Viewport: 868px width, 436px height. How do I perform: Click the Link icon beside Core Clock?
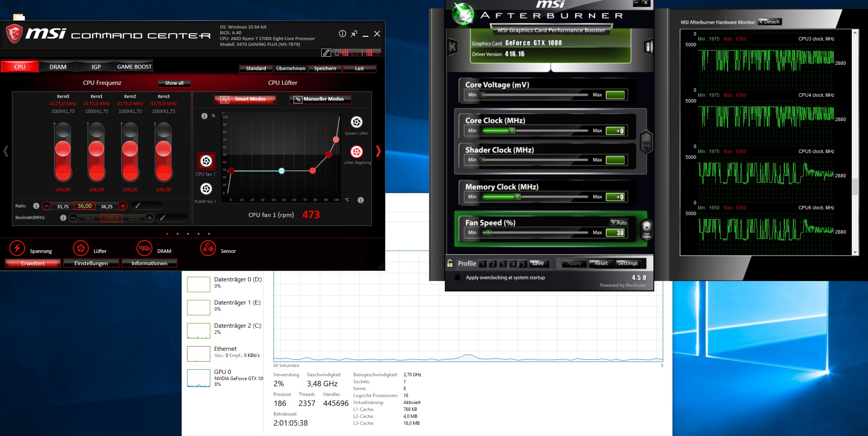[x=646, y=142]
